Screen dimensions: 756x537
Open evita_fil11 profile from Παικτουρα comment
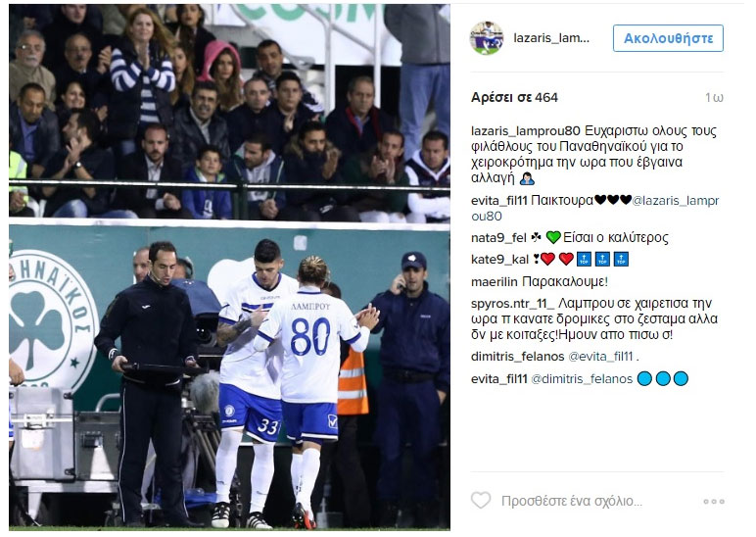499,201
